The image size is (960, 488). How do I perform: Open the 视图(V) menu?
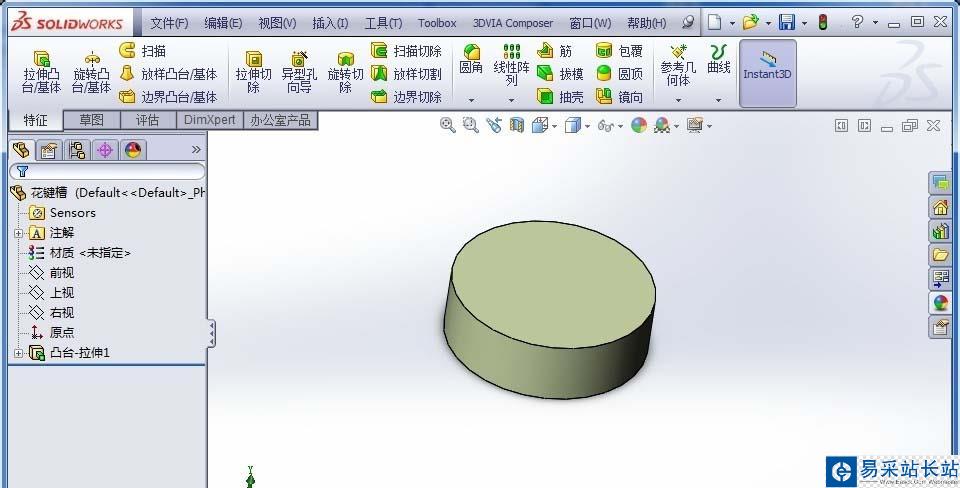(x=277, y=23)
